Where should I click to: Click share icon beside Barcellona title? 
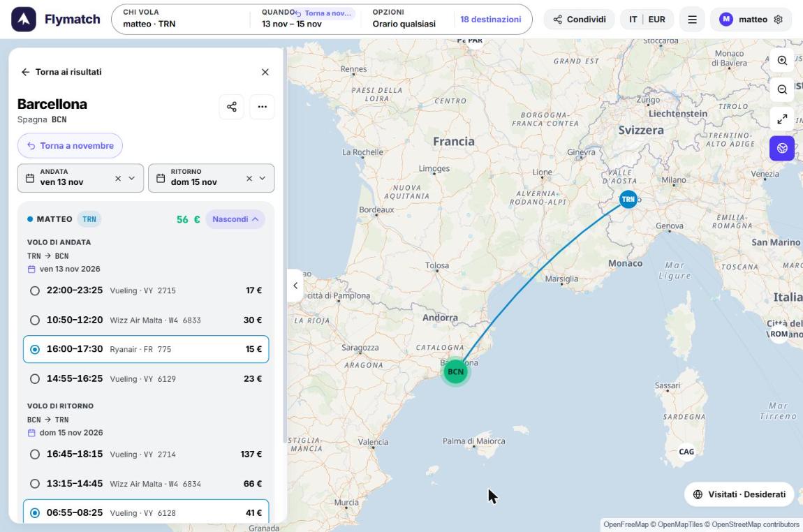point(232,107)
